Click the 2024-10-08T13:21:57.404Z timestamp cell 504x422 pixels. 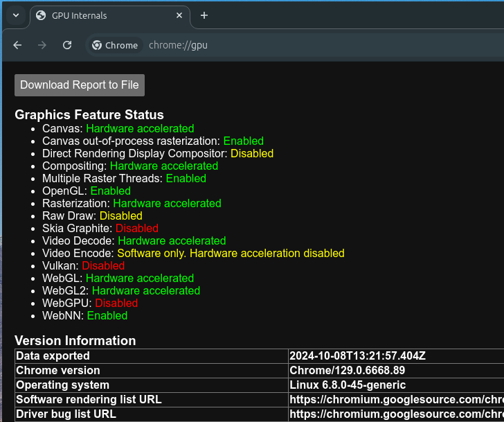click(x=396, y=356)
